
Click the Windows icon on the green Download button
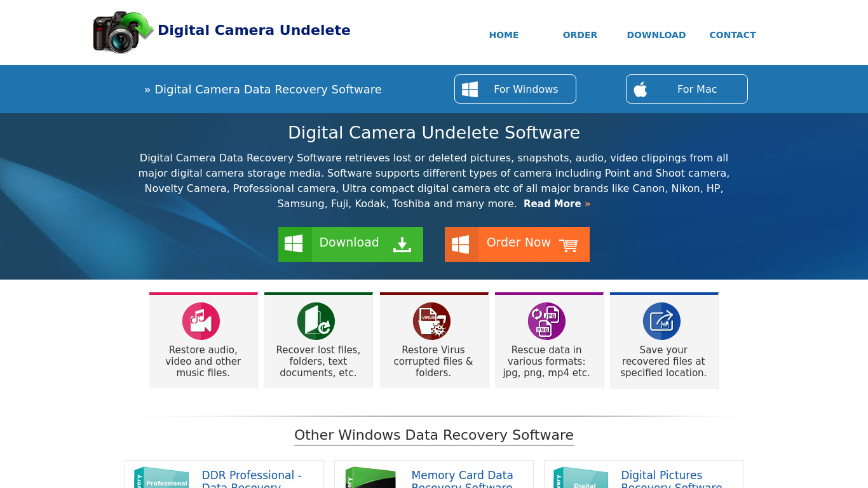point(294,244)
